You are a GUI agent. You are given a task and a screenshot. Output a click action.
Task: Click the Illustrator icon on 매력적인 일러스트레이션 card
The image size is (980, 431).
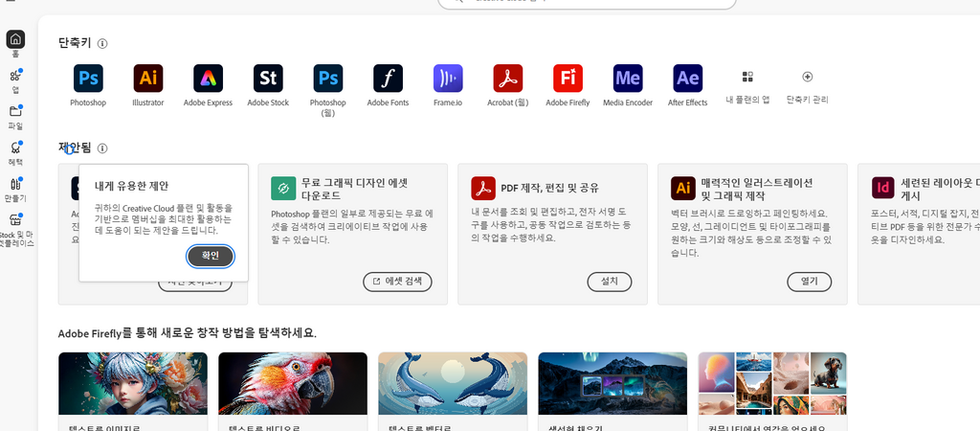pos(683,189)
